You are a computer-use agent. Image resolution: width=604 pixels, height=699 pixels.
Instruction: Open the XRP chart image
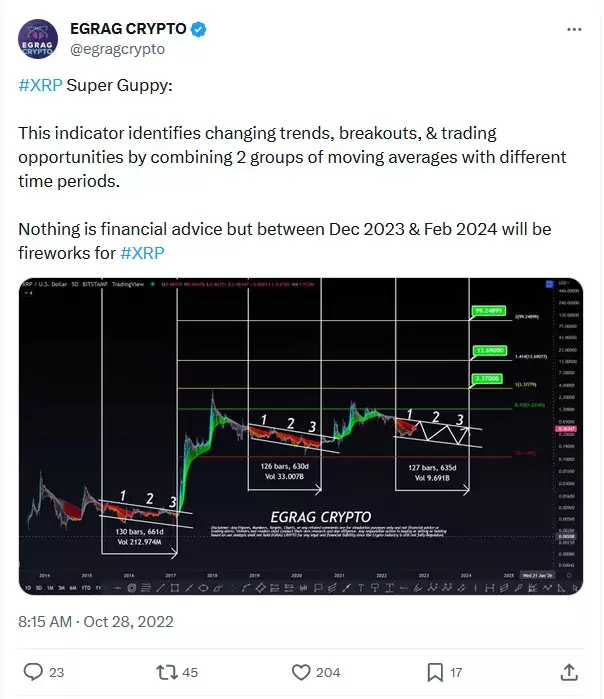(301, 436)
